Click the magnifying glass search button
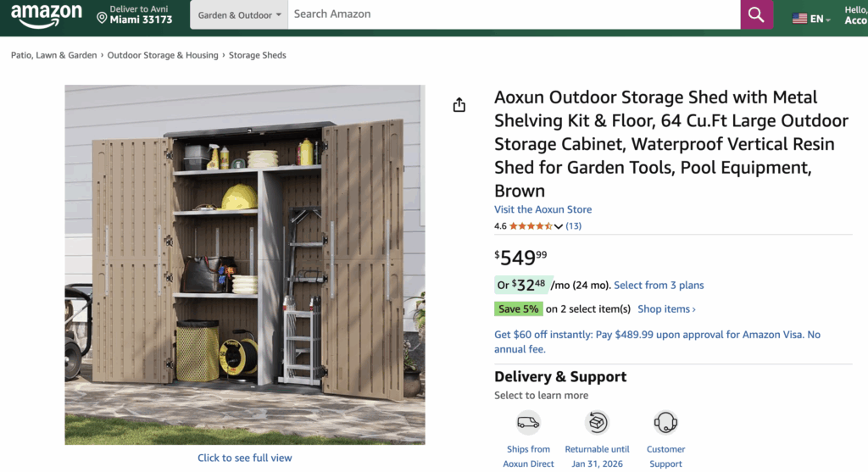The image size is (868, 472). pos(756,15)
